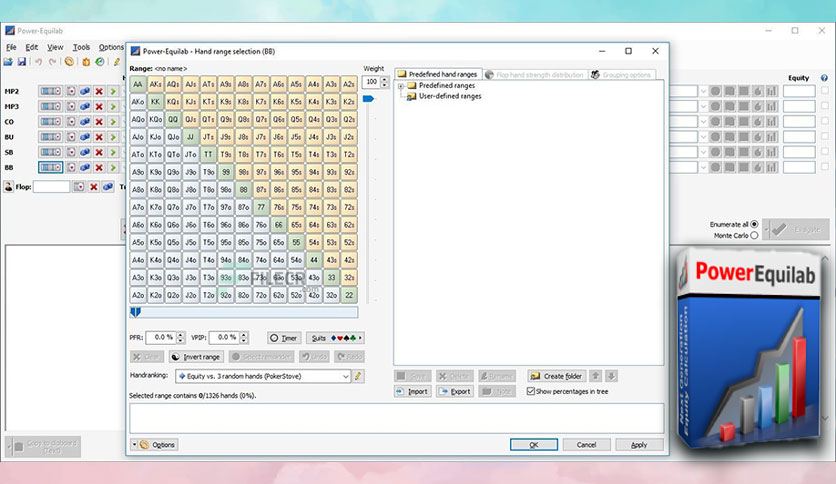Adjust VPIP percentage spinner
This screenshot has width=836, height=484.
(x=244, y=337)
